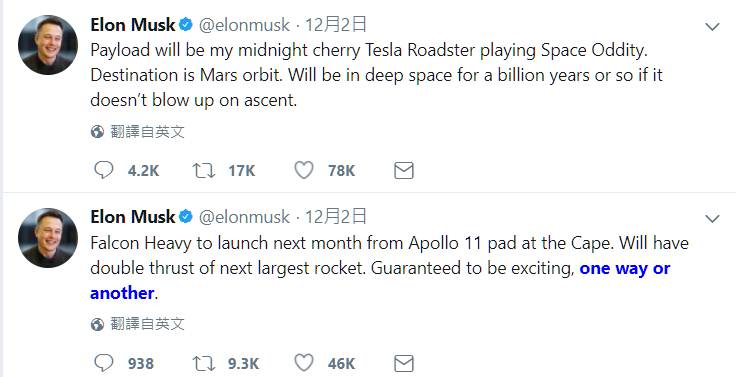The height and width of the screenshot is (377, 736).
Task: Retweet the Tesla Roadster payload tweet
Action: (204, 170)
